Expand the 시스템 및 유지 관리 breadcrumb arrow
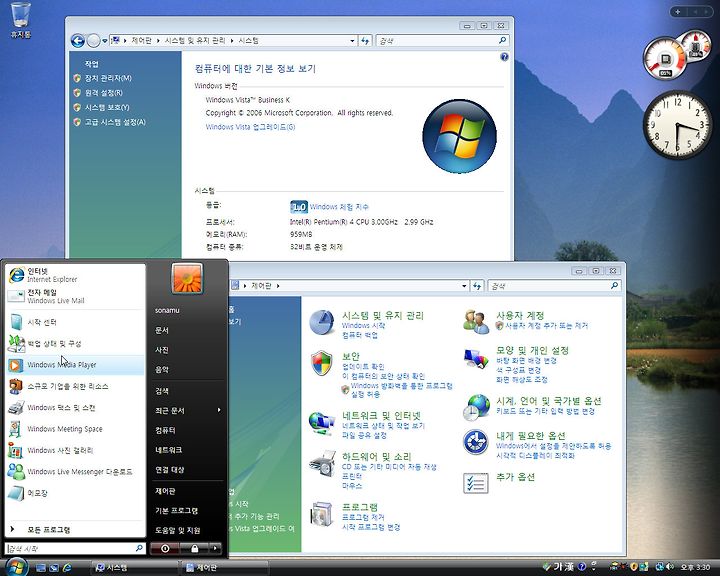The width and height of the screenshot is (720, 576). 232,41
